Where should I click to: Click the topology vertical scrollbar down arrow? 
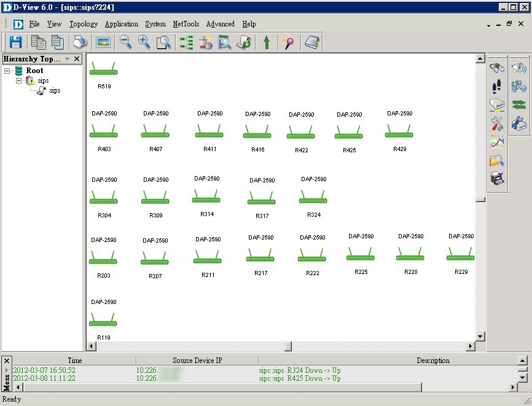480,337
